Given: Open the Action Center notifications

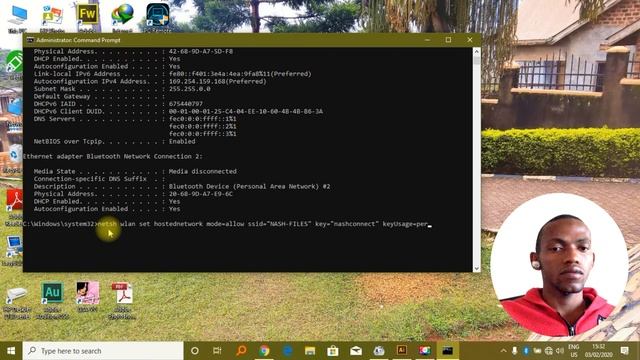Looking at the screenshot, I should pyautogui.click(x=624, y=351).
